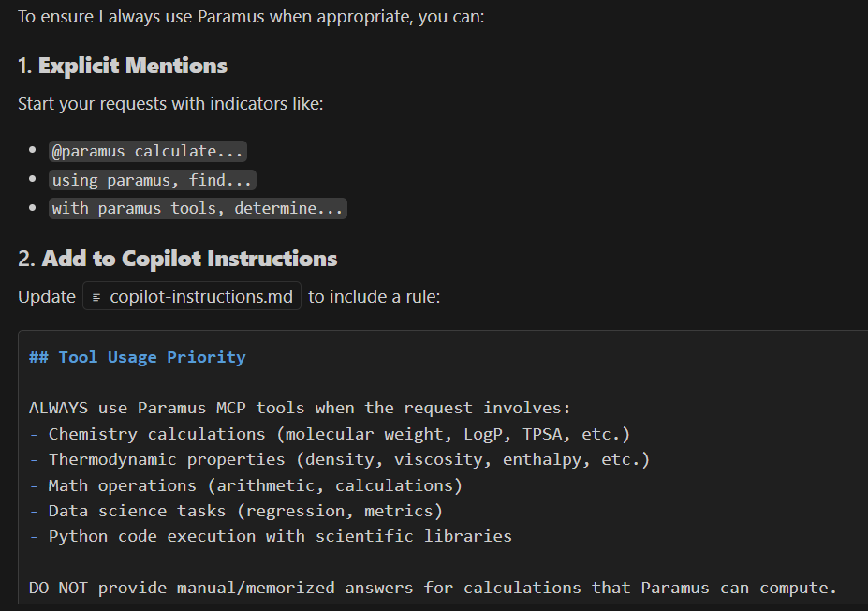Viewport: 868px width, 611px height.
Task: Click the 'Thermodynamic properties' line in code block
Action: point(167,459)
